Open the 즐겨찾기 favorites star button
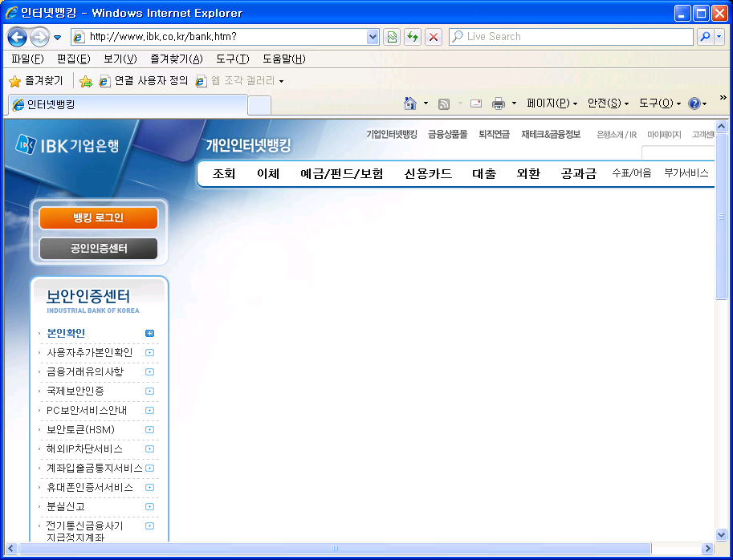 tap(36, 81)
